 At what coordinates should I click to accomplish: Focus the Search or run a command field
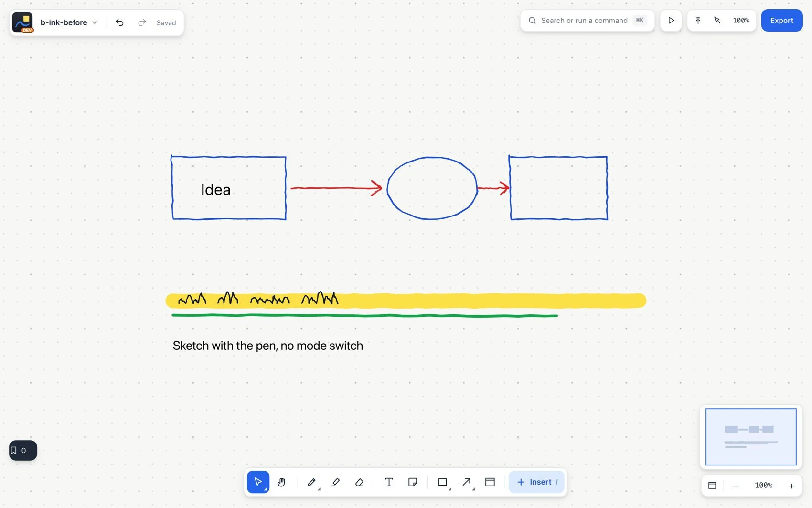coord(587,21)
